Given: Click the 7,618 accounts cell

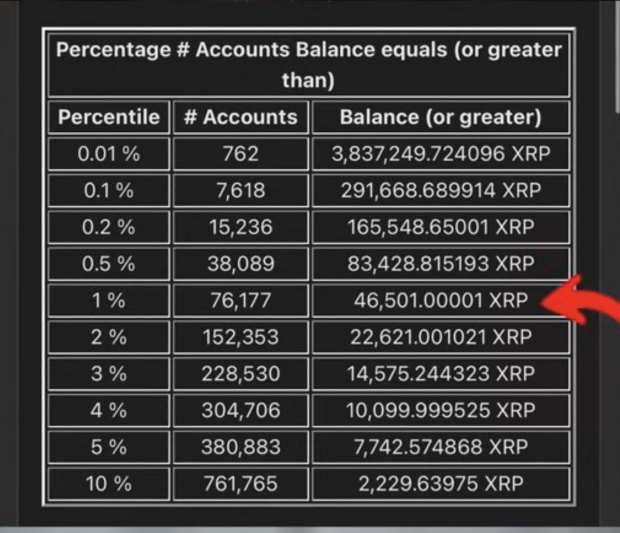Looking at the screenshot, I should [240, 191].
